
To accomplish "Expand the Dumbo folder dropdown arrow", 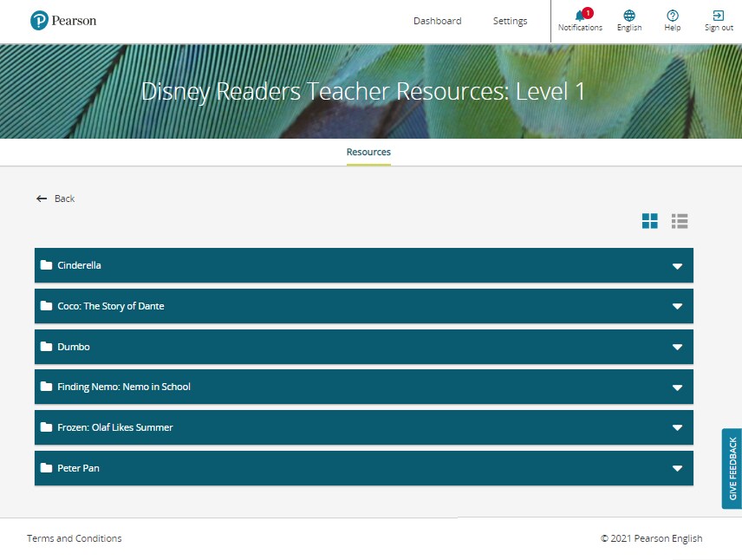I will (x=677, y=347).
